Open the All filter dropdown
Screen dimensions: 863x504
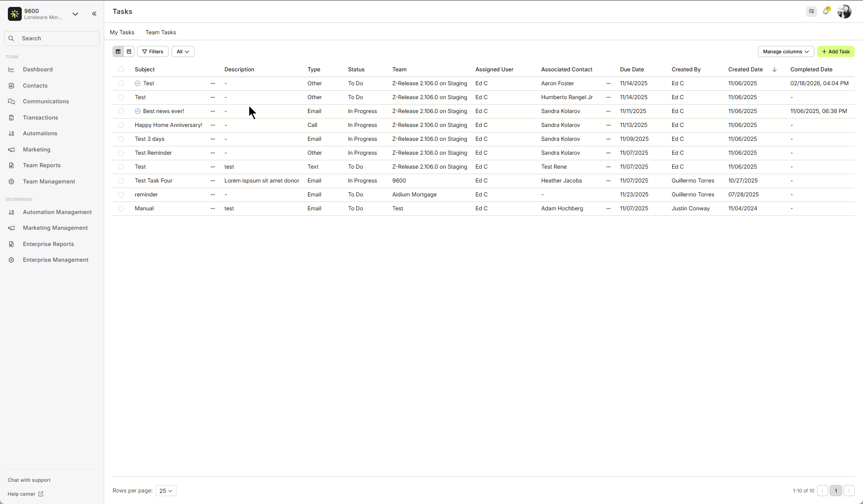tap(183, 51)
